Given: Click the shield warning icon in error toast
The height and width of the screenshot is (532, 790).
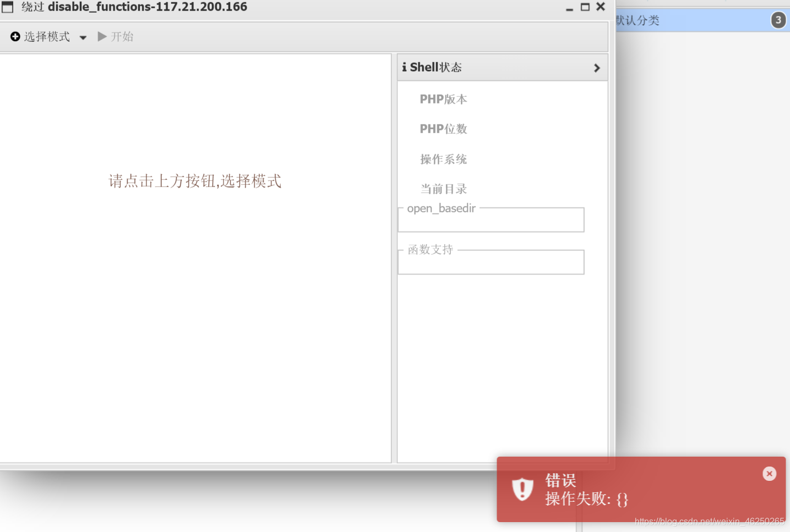Looking at the screenshot, I should 522,489.
